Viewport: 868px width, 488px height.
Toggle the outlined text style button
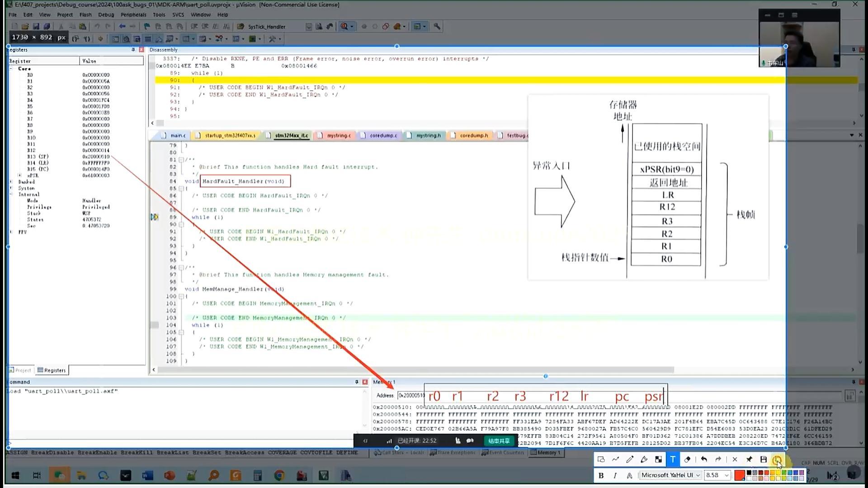[x=629, y=475]
